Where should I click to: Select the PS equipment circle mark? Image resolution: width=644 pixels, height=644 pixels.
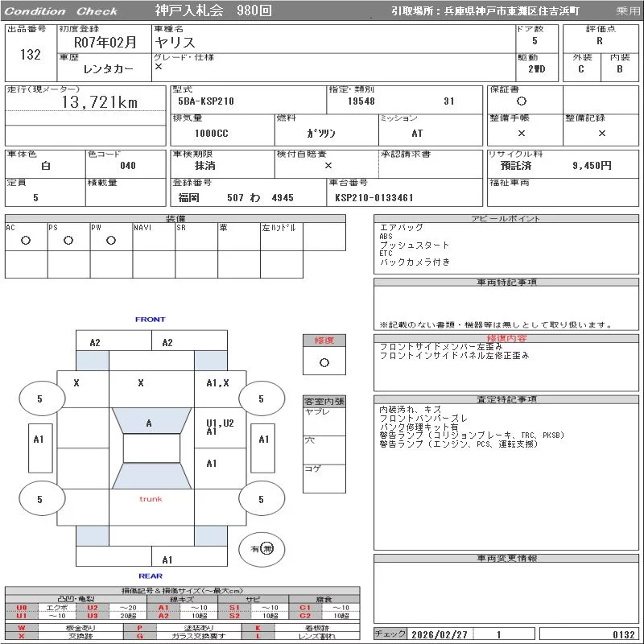(x=68, y=240)
